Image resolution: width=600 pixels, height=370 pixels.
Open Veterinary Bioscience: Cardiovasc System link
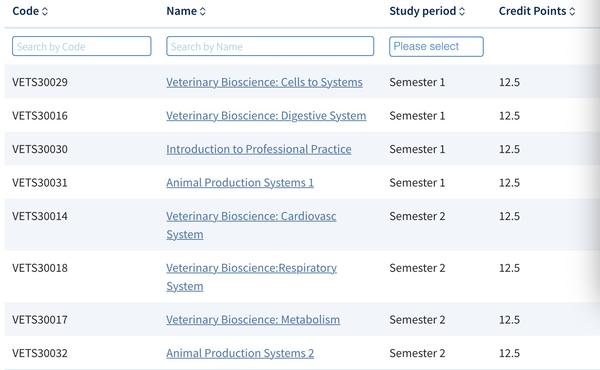pos(251,225)
